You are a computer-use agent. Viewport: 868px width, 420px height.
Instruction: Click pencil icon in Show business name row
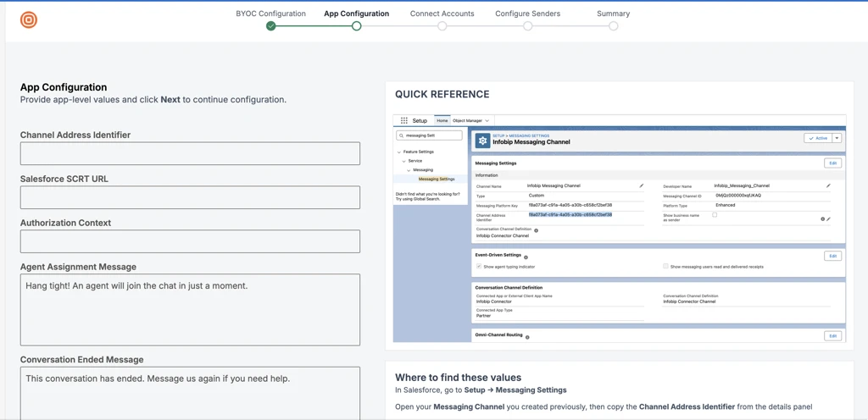[829, 218]
